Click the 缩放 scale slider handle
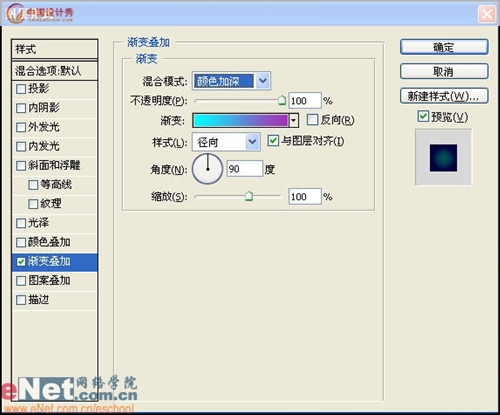The width and height of the screenshot is (500, 415). coord(249,196)
